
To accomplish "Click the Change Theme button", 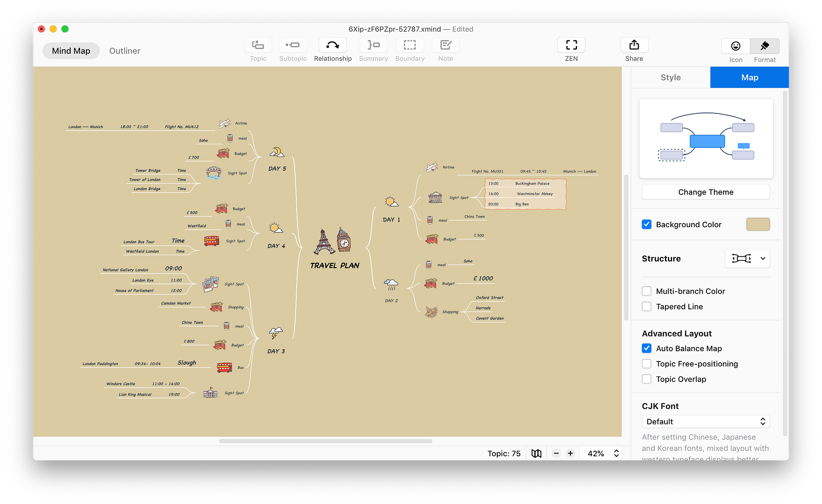I will [705, 192].
